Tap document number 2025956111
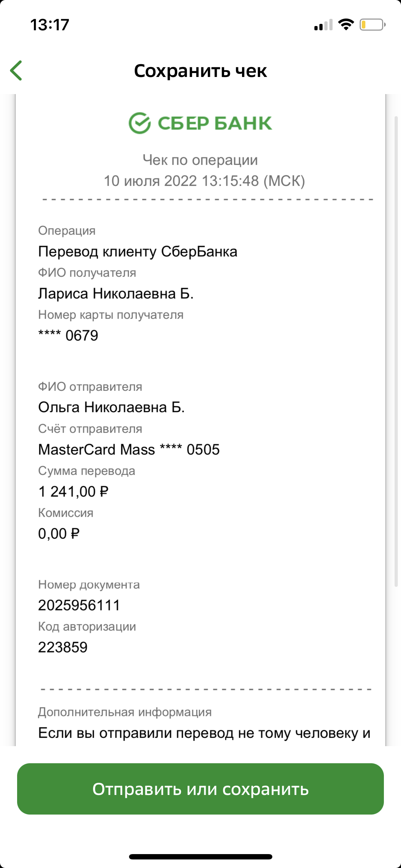Screen dimensions: 401x868 pos(79,605)
